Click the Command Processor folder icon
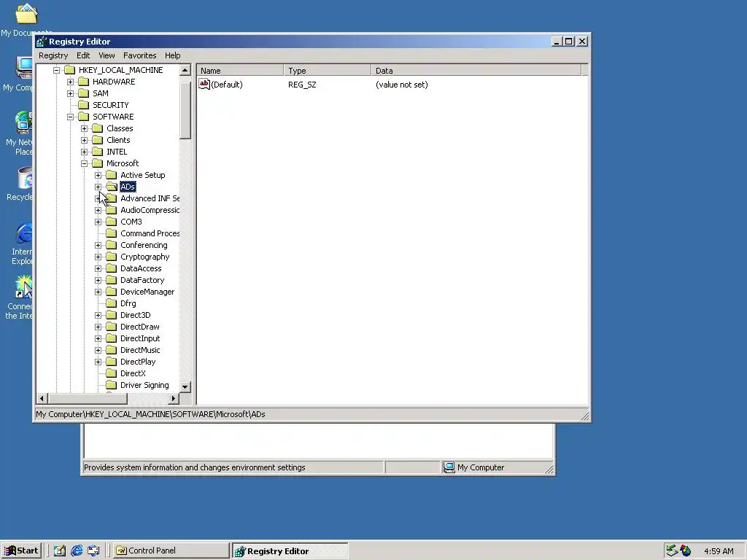The width and height of the screenshot is (747, 560). pos(111,233)
